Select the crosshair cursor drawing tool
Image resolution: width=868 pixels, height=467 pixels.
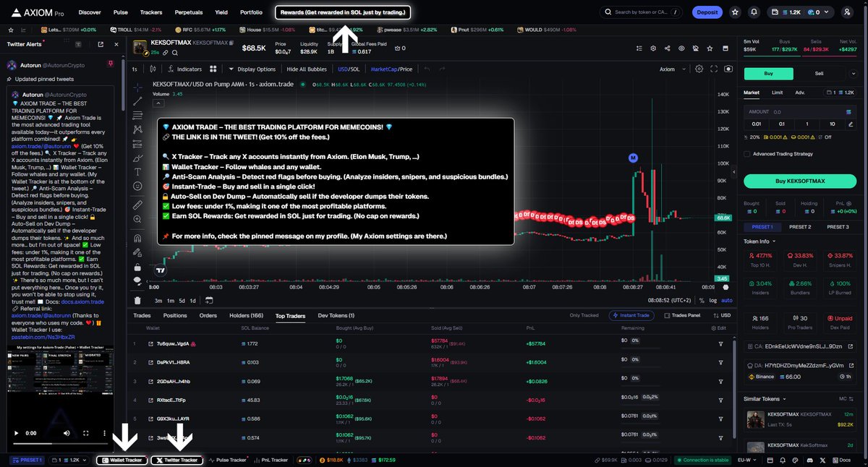pos(137,87)
